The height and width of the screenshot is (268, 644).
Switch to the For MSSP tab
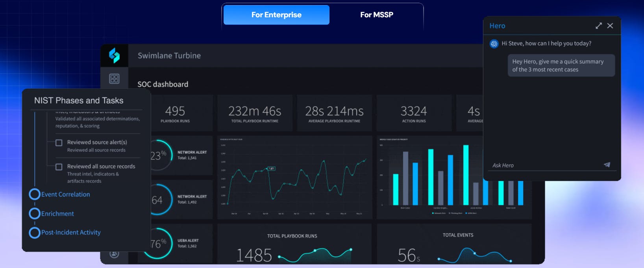(376, 15)
